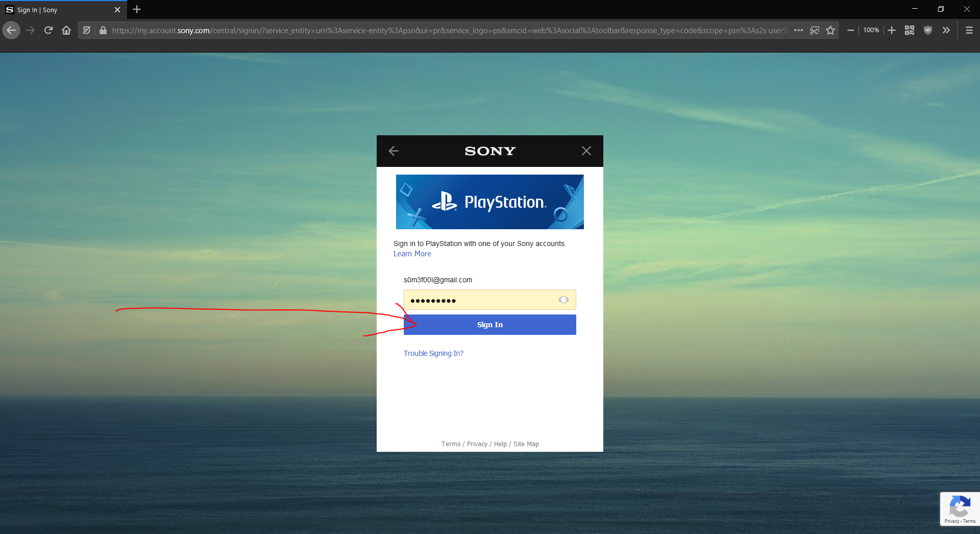Click the reCAPTCHA badge

pos(960,509)
